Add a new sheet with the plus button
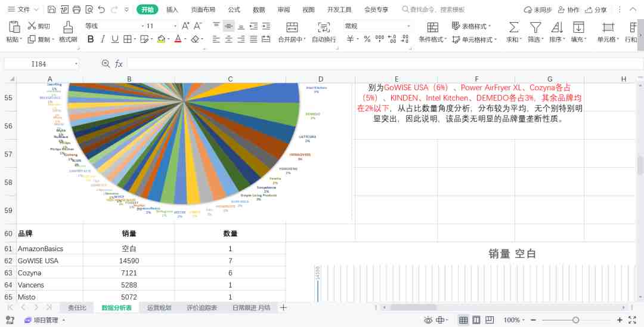 coord(283,307)
